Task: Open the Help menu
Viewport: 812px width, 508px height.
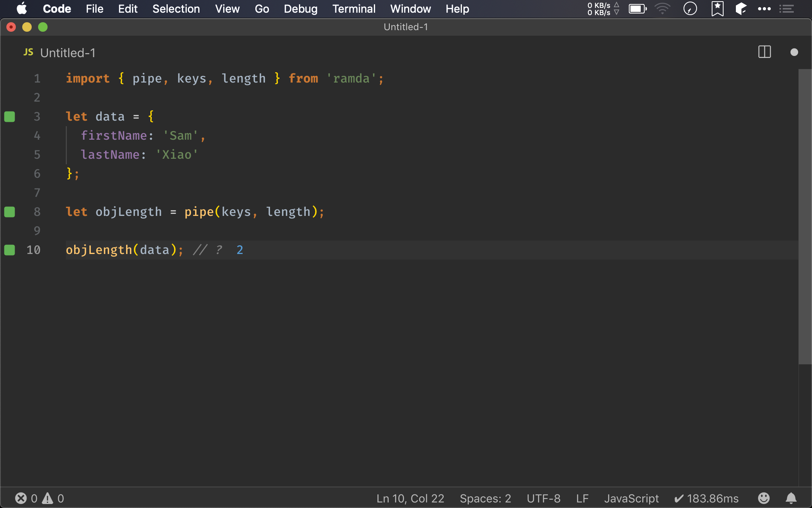Action: (457, 9)
